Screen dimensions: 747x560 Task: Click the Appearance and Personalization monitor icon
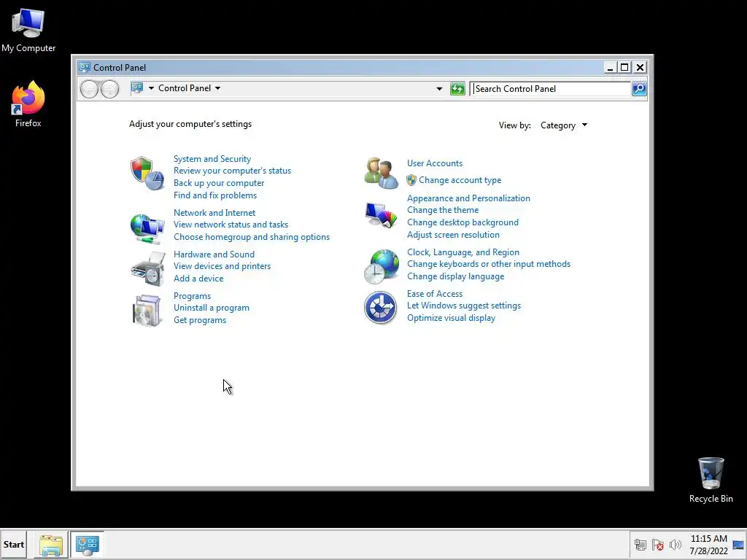(x=381, y=215)
